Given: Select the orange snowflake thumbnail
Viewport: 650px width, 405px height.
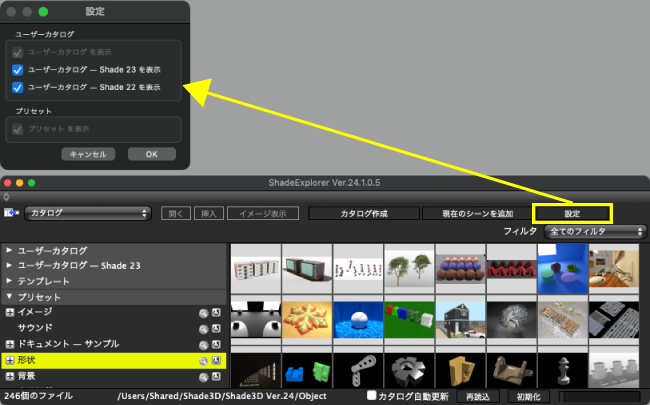Looking at the screenshot, I should (x=307, y=320).
